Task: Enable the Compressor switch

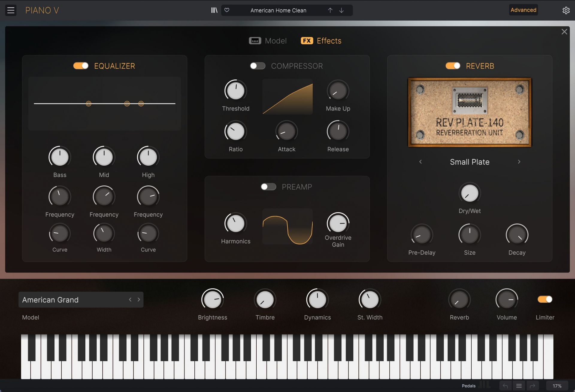Action: point(258,66)
